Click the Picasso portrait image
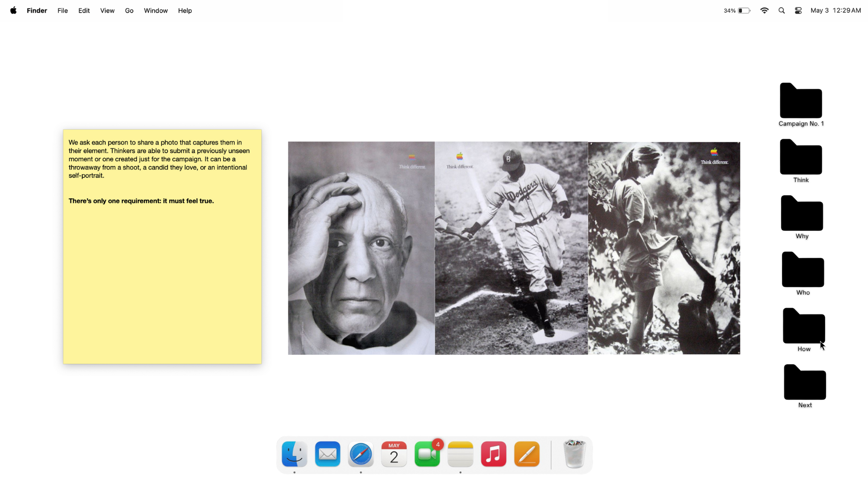 (x=361, y=248)
